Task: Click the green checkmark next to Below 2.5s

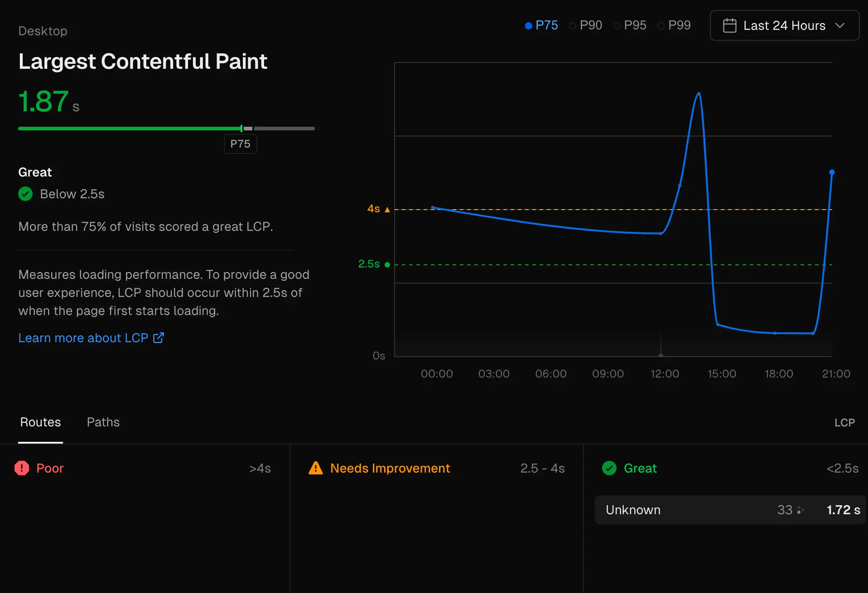Action: tap(25, 194)
